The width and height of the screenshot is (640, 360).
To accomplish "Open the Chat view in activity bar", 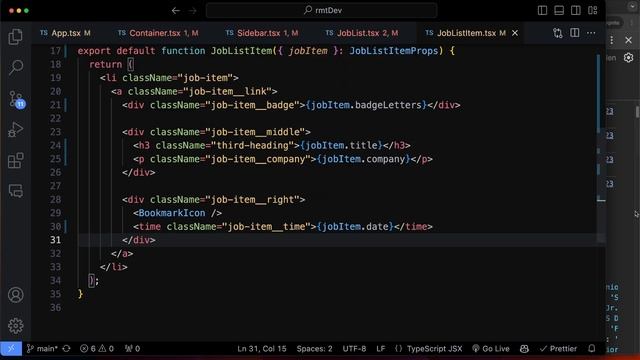I will (x=16, y=191).
